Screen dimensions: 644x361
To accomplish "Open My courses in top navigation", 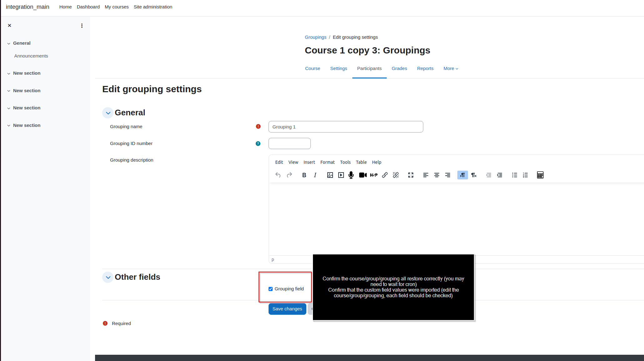I will pyautogui.click(x=117, y=7).
